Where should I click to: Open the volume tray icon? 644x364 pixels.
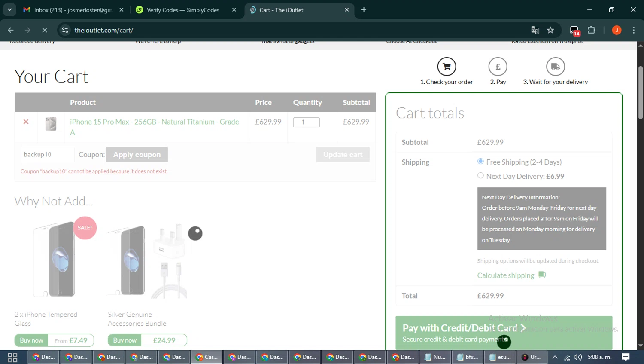578,357
